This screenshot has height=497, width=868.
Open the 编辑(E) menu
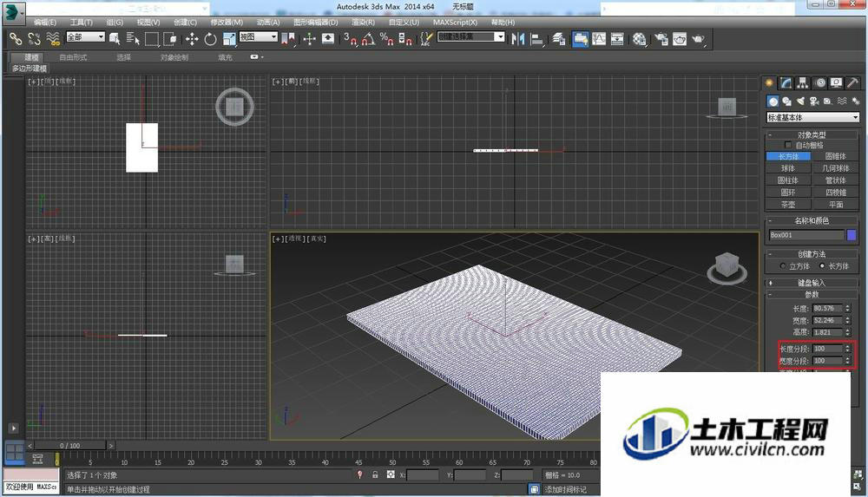[x=45, y=23]
